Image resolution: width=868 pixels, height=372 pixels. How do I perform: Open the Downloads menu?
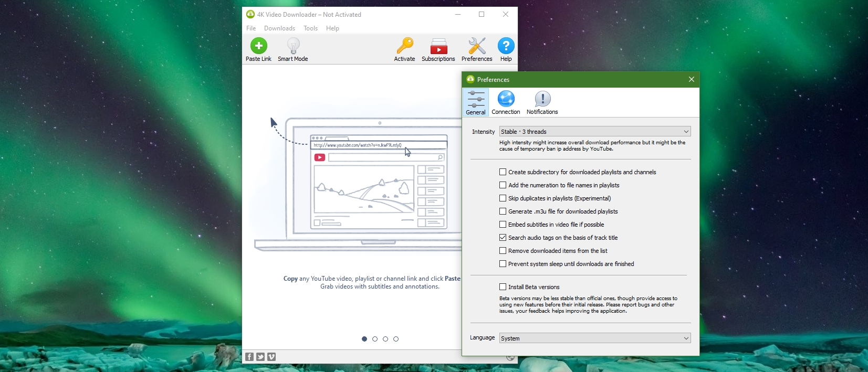pyautogui.click(x=279, y=28)
